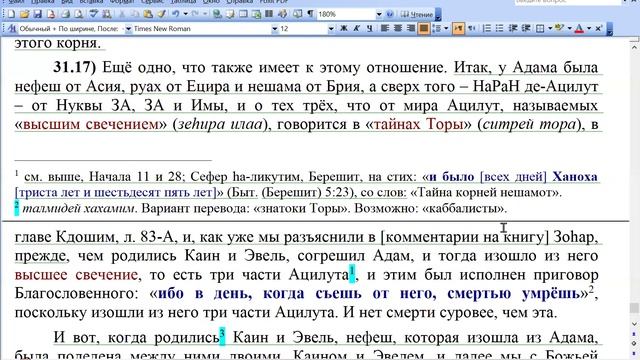
Task: Insert a Microsoft Excel worksheet
Action: (256, 14)
